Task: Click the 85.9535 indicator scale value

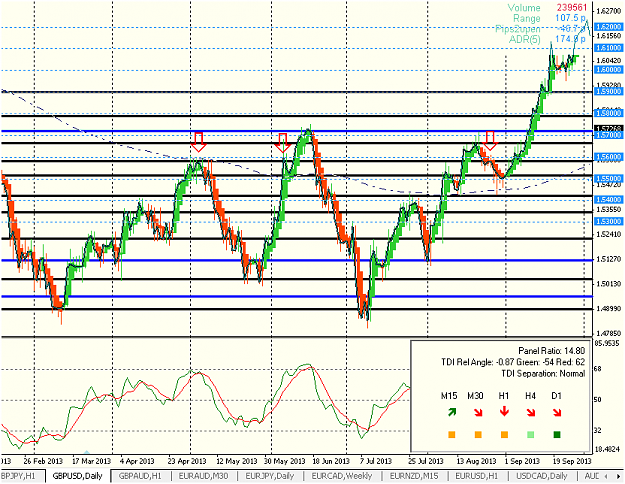Action: [x=607, y=342]
